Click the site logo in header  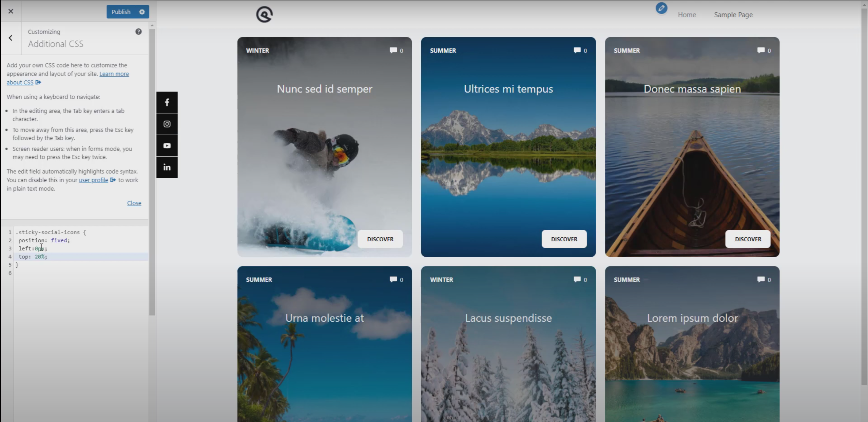click(264, 15)
